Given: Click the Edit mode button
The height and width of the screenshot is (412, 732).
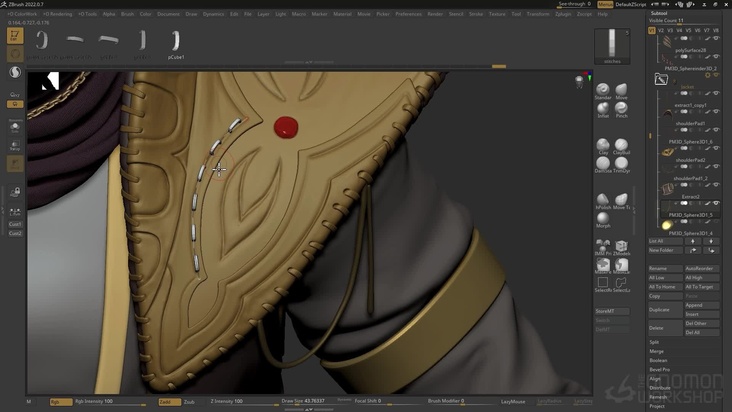Looking at the screenshot, I should click(15, 36).
